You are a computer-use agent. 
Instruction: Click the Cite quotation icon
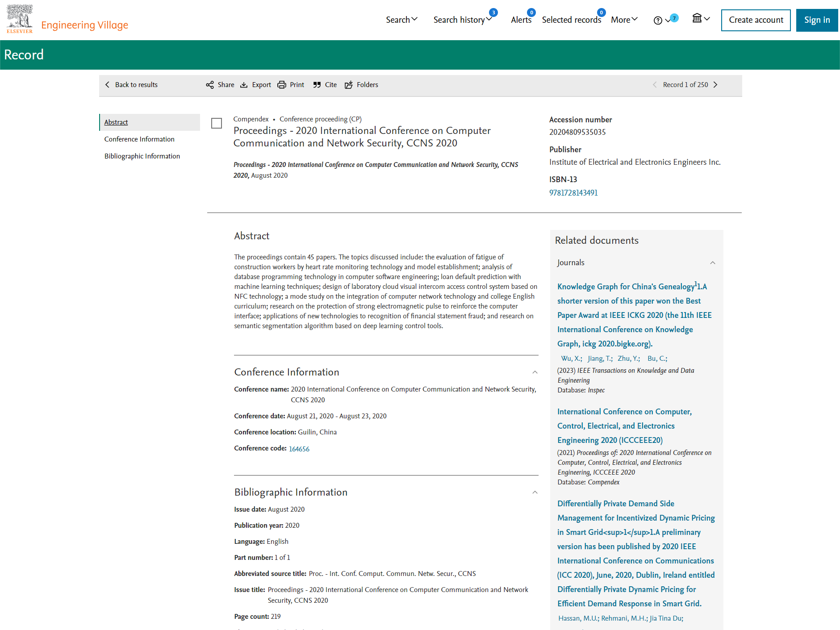(x=317, y=85)
